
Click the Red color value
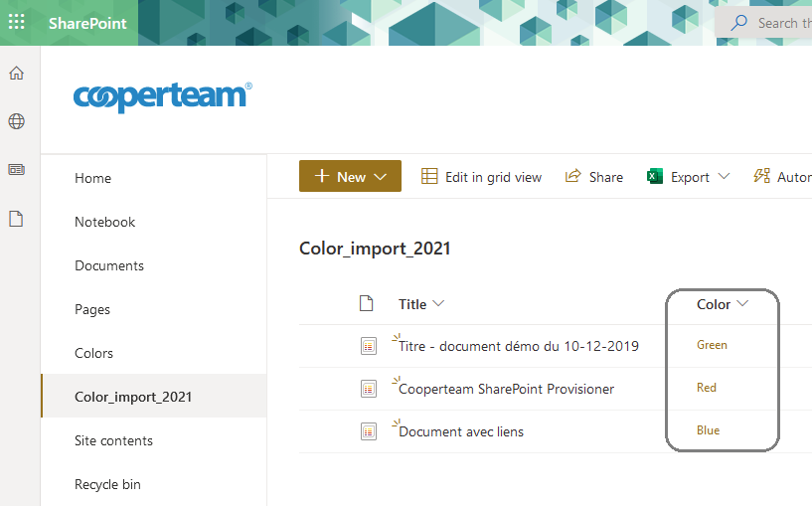(707, 388)
